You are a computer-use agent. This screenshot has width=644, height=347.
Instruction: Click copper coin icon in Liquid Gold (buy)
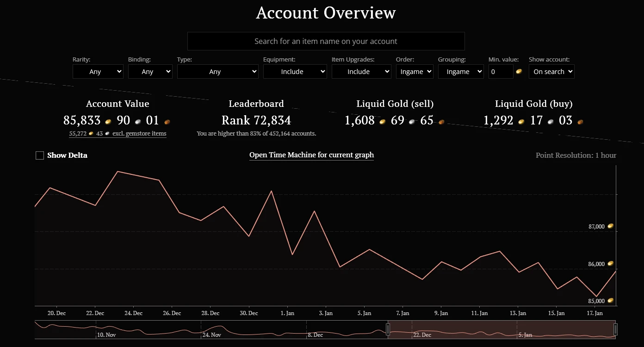click(x=580, y=121)
